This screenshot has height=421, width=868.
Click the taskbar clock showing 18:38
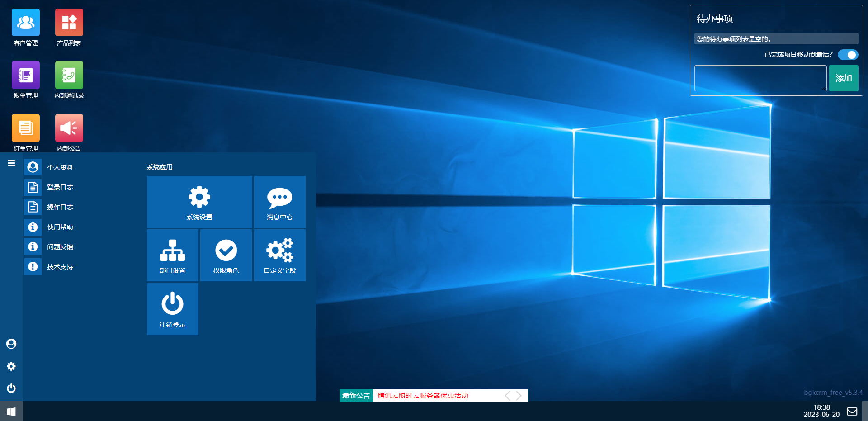click(821, 411)
